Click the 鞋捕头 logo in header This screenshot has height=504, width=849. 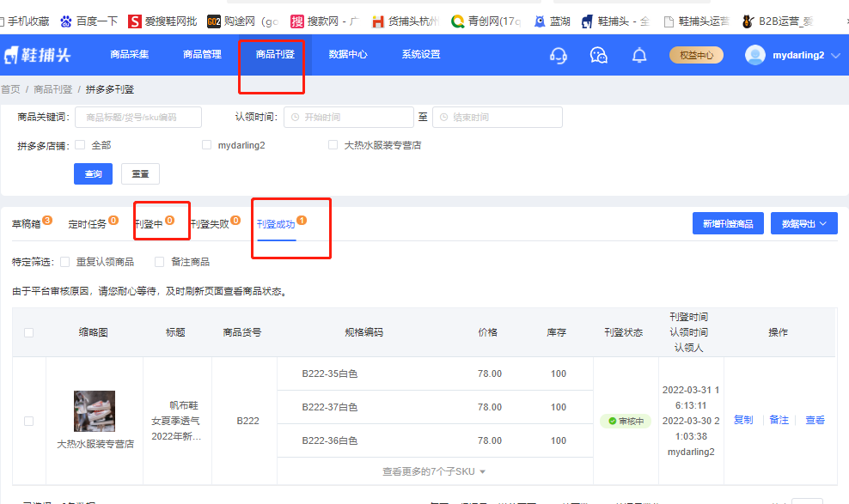pyautogui.click(x=37, y=55)
